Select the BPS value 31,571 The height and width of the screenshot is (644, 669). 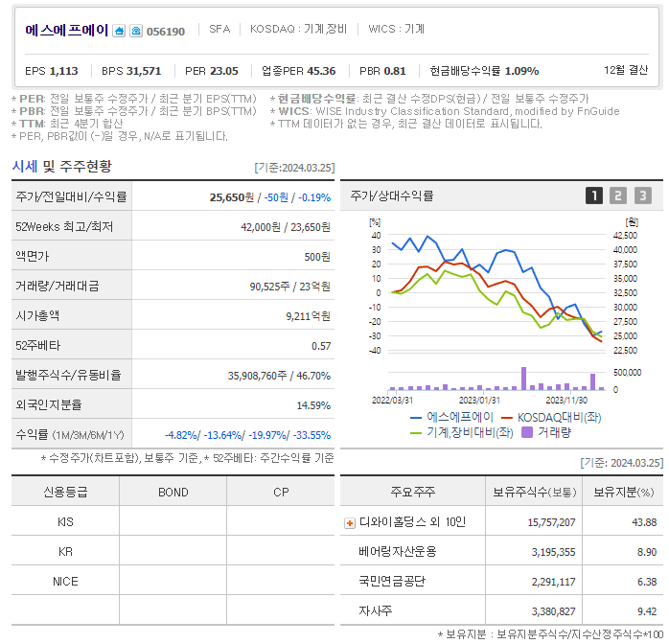click(x=144, y=71)
